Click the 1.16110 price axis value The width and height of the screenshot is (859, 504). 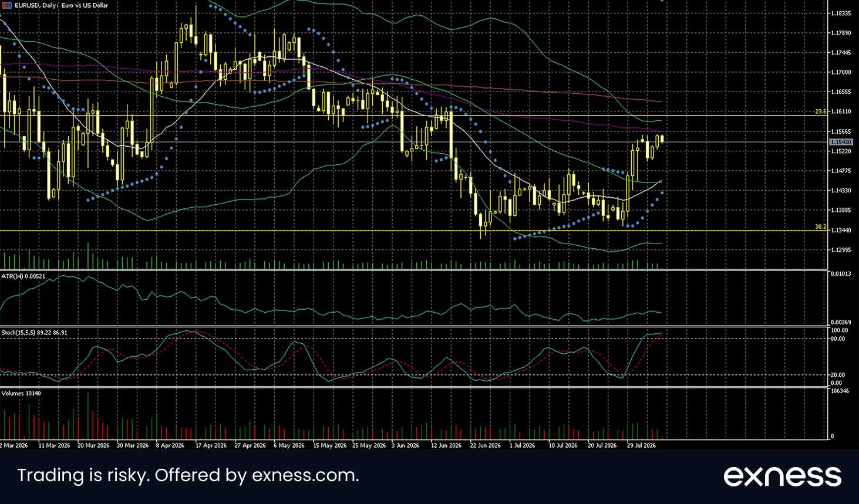[841, 111]
